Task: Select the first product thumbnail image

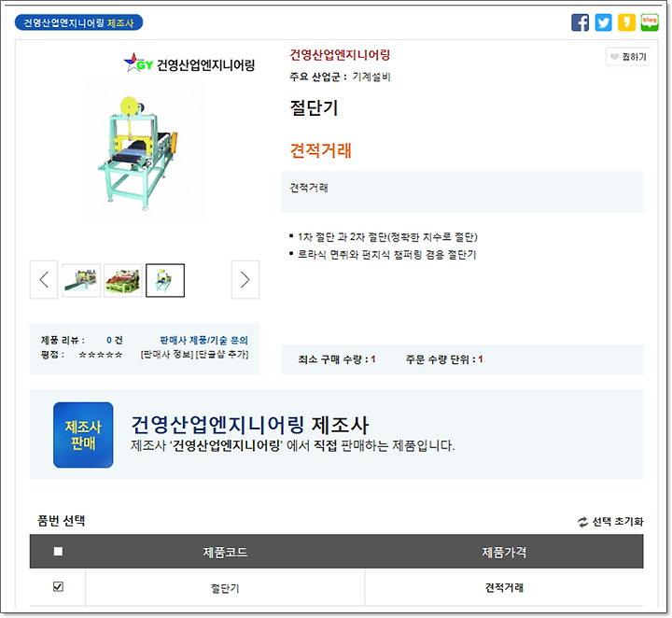Action: coord(81,280)
